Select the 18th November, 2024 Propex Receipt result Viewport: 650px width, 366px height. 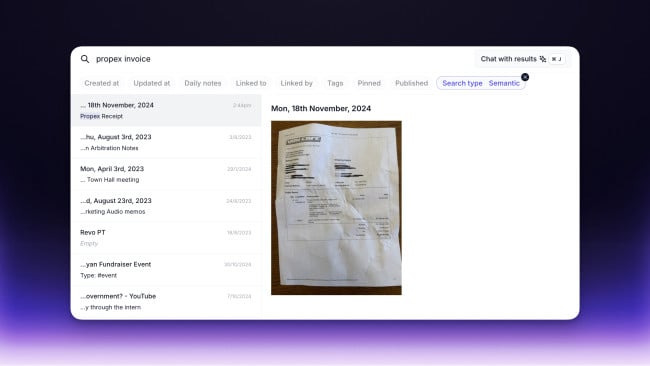(166, 110)
